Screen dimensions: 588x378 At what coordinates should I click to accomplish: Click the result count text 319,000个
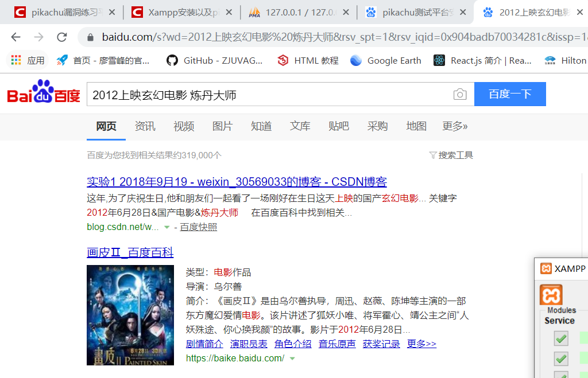coord(202,155)
